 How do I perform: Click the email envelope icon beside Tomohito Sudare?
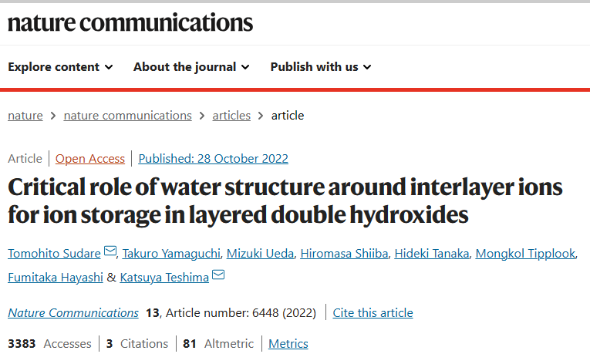(110, 251)
